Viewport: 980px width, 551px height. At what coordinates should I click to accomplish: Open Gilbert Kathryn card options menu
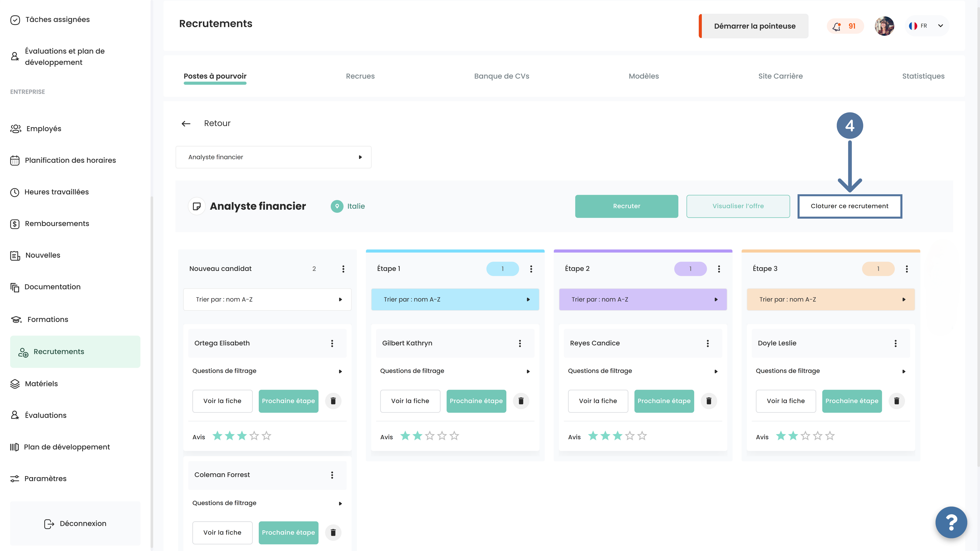point(520,343)
